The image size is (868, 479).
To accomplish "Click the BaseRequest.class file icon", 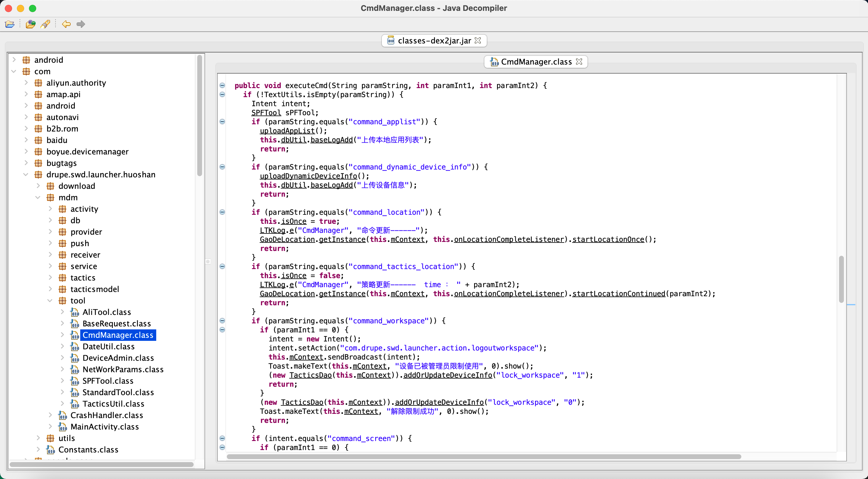I will 75,324.
